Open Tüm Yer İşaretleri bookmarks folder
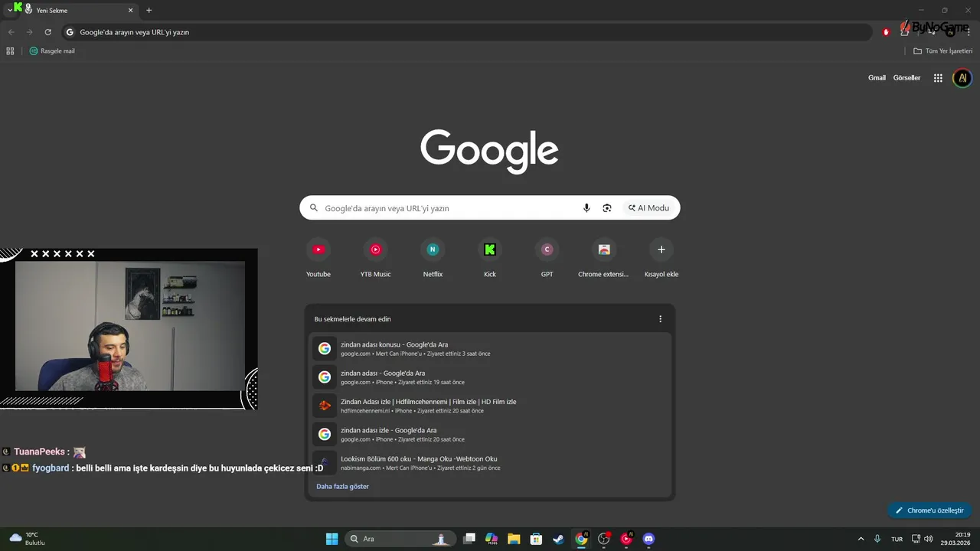This screenshot has height=551, width=980. click(x=942, y=51)
